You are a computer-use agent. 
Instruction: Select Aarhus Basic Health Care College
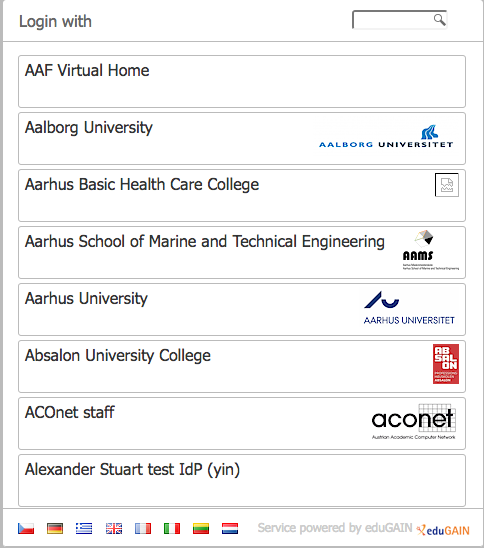click(242, 195)
